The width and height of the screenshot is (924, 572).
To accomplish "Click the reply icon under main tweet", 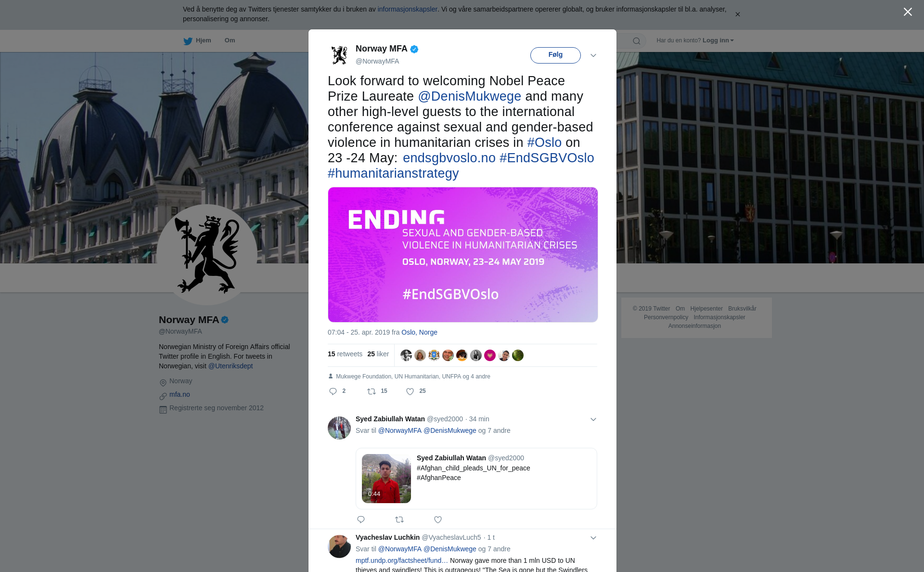I will 333,391.
